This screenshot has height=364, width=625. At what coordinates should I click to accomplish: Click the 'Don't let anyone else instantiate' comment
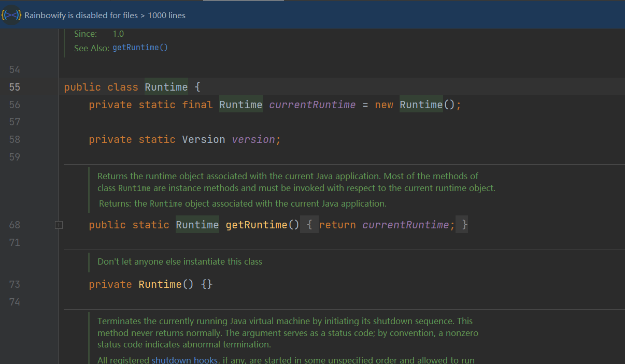[x=180, y=261]
